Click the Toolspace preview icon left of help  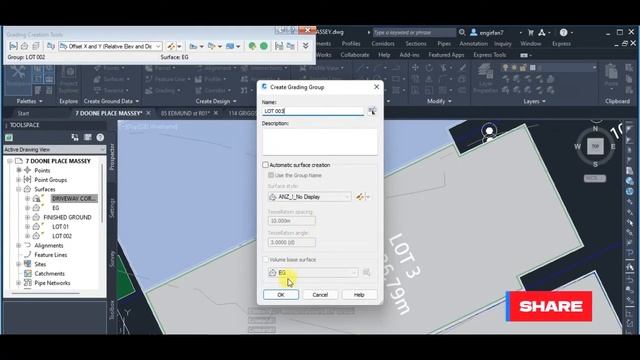87,138
